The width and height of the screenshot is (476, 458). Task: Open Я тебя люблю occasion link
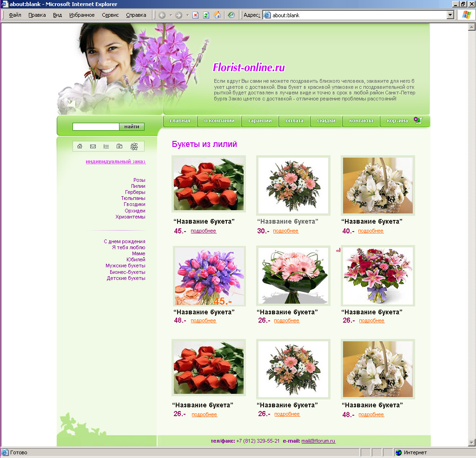tap(129, 247)
